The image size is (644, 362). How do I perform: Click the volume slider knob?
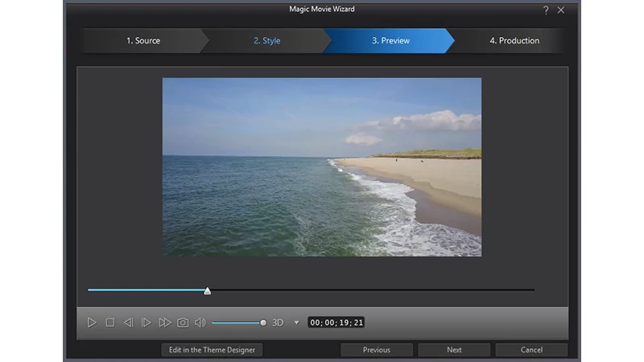(x=263, y=323)
